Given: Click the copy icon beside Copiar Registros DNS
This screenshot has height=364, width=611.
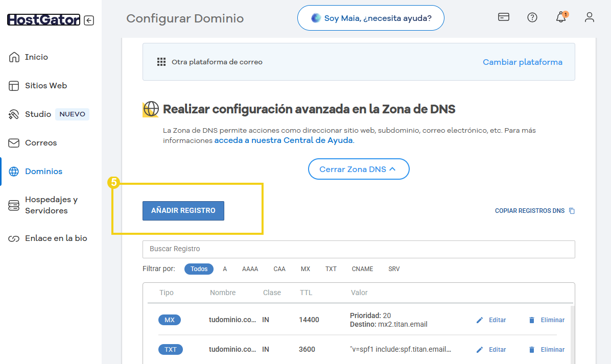Looking at the screenshot, I should 572,211.
